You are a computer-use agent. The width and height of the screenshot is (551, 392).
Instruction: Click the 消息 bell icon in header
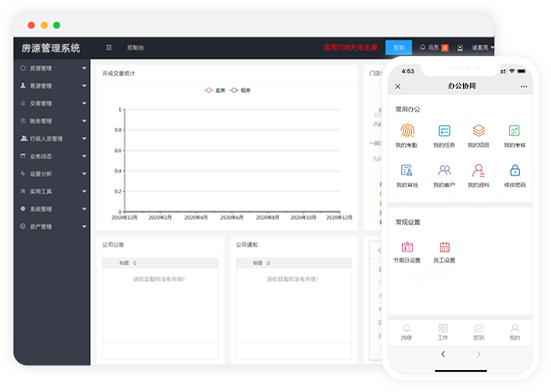pyautogui.click(x=423, y=47)
